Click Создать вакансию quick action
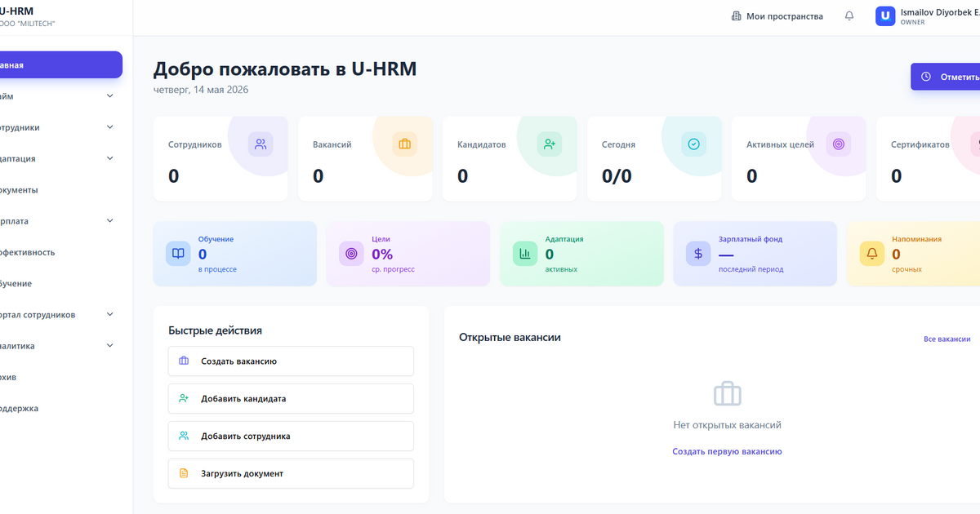Image resolution: width=980 pixels, height=514 pixels. point(291,361)
